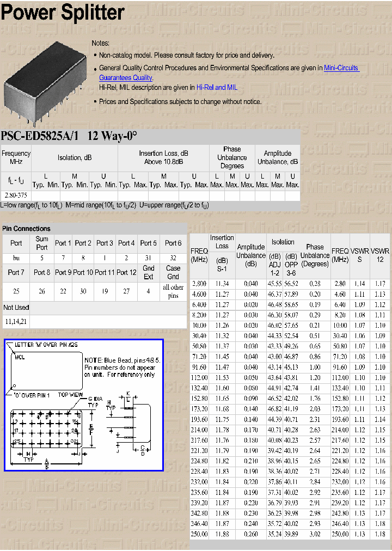392x551 pixels.
Task: Click 'NOTE: Blue Bead, pins 4 & 5' text
Action: [122, 360]
